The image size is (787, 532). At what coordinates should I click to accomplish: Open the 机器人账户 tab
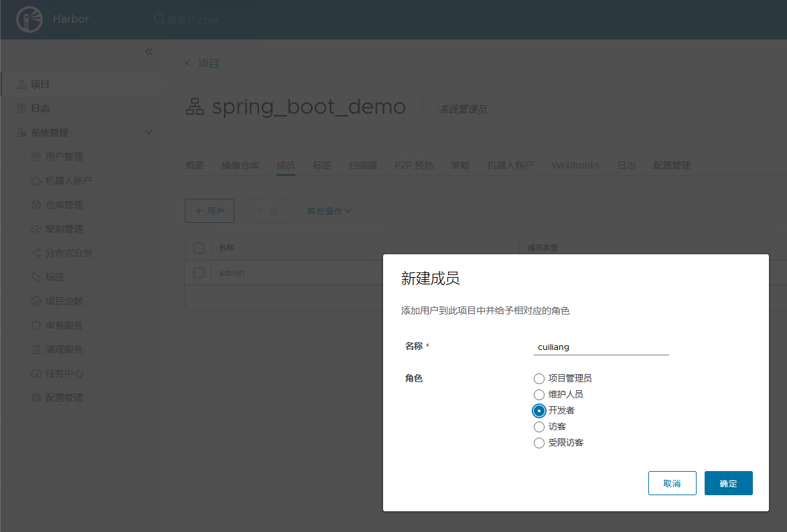[510, 165]
